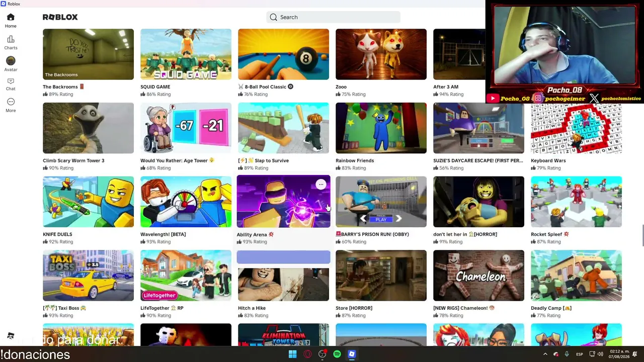Open the Opera GX browser from taskbar
The height and width of the screenshot is (362, 644).
click(x=307, y=354)
